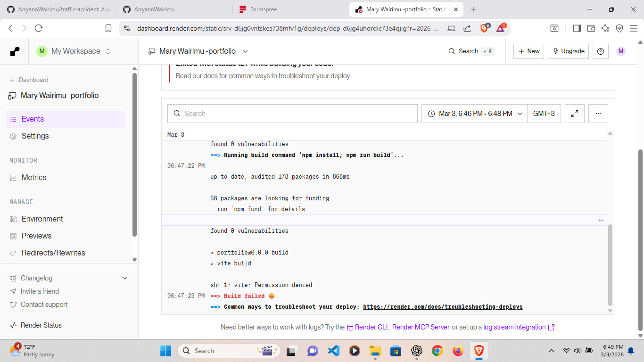The height and width of the screenshot is (362, 644).
Task: Open the Windows Start menu
Action: tap(165, 351)
